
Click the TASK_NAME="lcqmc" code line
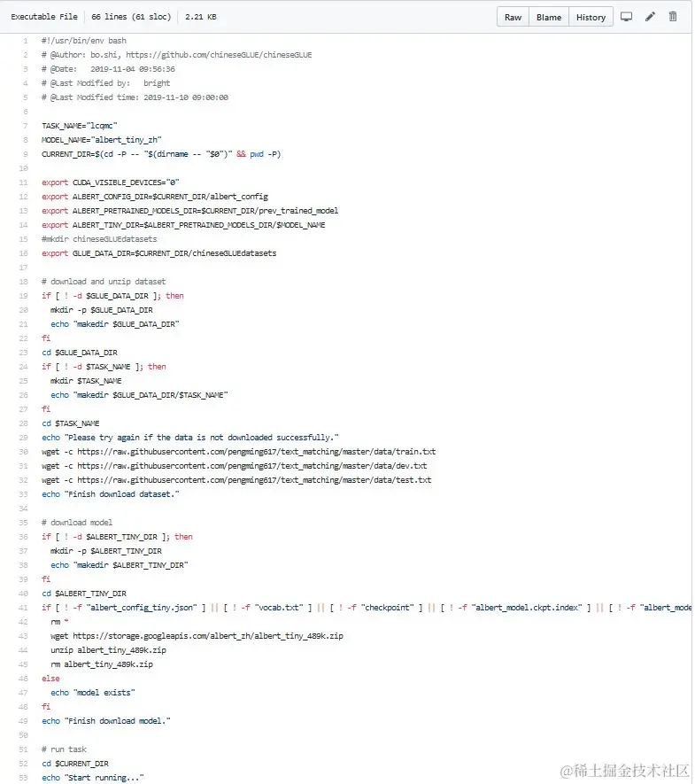tap(80, 126)
